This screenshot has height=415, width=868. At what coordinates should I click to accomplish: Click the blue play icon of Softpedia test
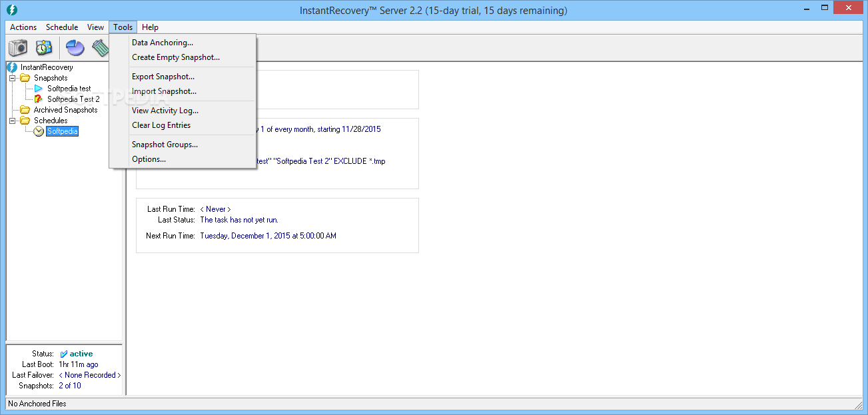pos(39,89)
